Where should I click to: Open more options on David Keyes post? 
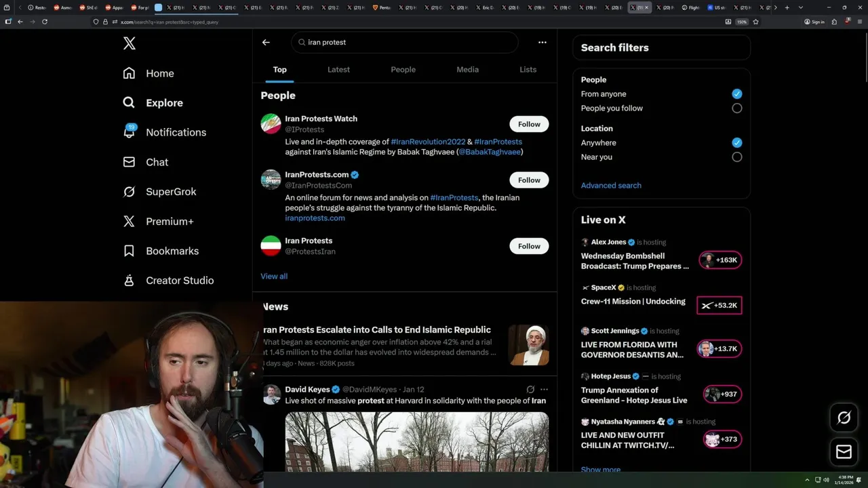pyautogui.click(x=544, y=390)
